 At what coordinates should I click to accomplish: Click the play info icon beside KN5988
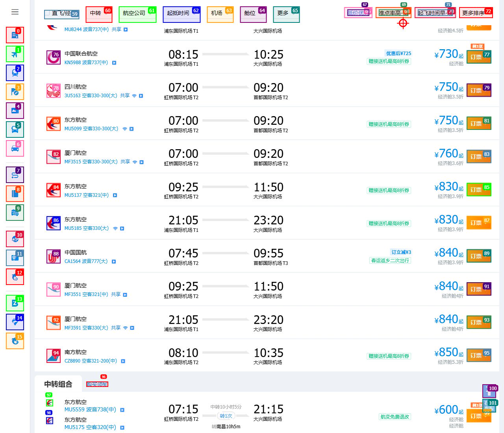114,63
